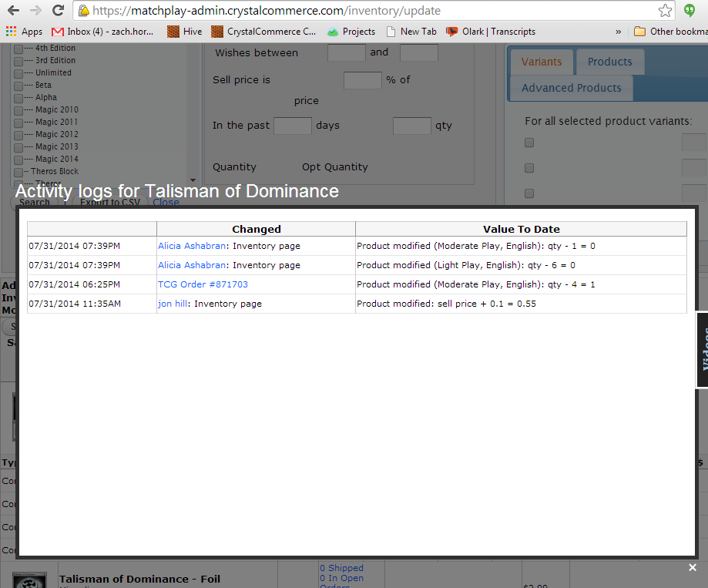This screenshot has width=708, height=588.
Task: Check the Magic 2014 category box
Action: pyautogui.click(x=18, y=160)
